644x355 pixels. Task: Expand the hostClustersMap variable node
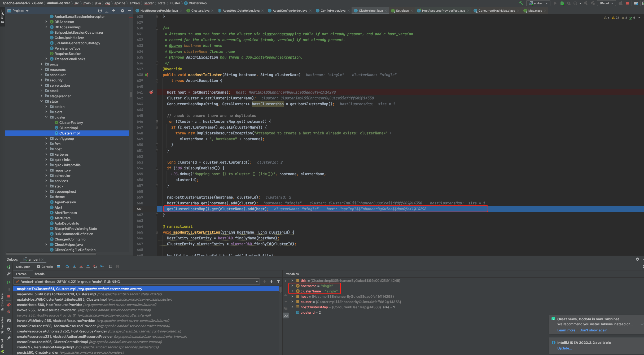pos(292,307)
